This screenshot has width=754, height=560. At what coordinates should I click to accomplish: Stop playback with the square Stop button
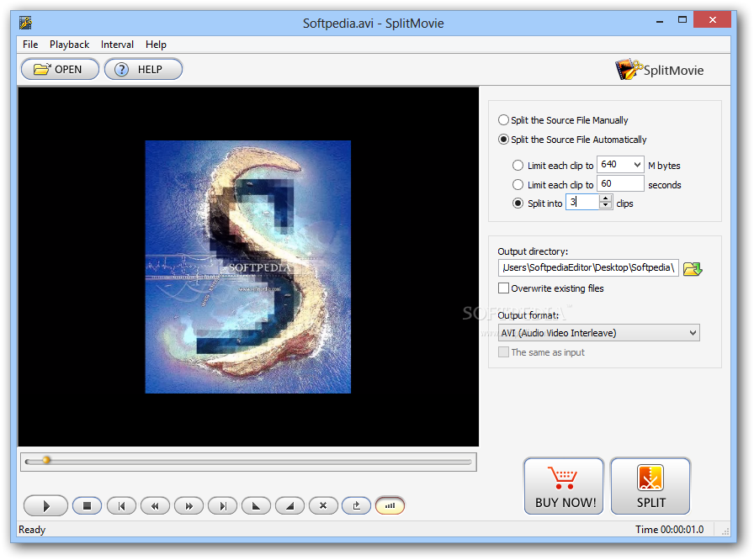[87, 505]
